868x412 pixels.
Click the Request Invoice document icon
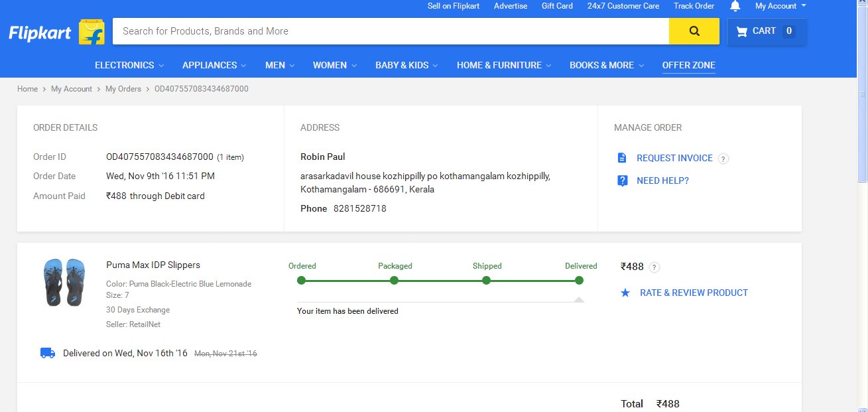(622, 158)
